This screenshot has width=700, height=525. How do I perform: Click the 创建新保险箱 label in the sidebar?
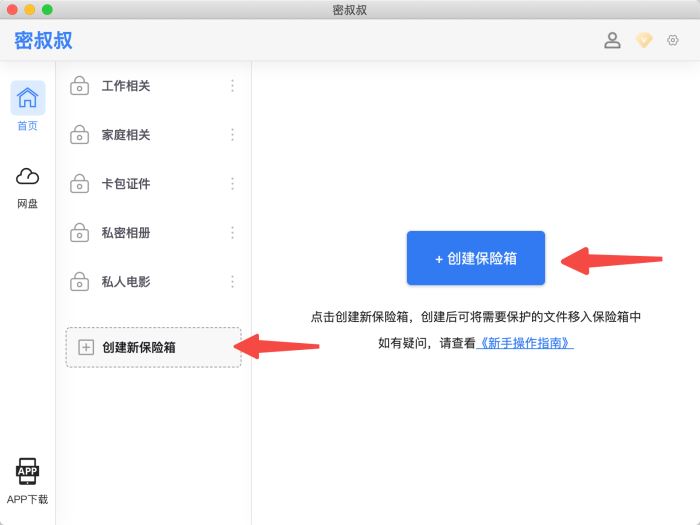click(x=139, y=347)
